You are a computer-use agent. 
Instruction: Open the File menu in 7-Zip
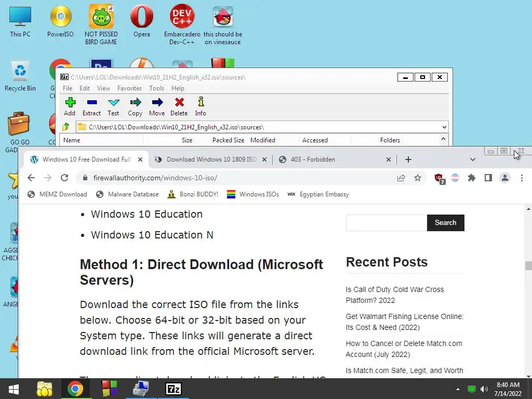point(68,88)
